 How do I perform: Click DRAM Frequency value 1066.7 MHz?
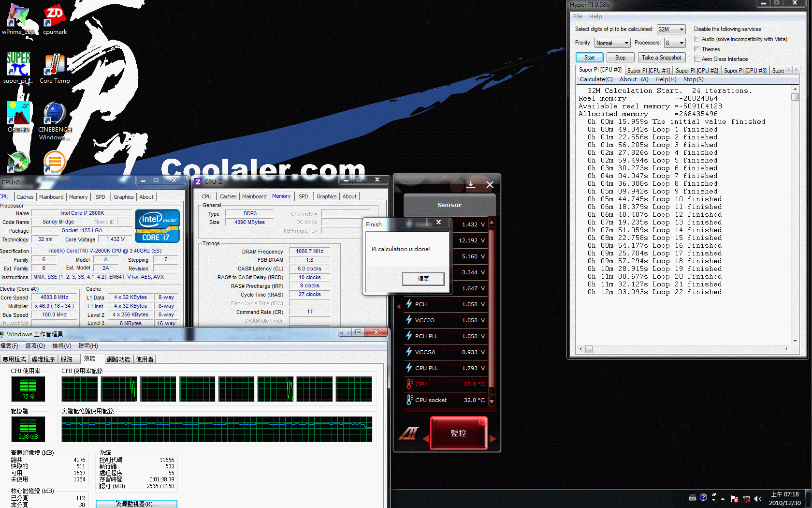309,251
